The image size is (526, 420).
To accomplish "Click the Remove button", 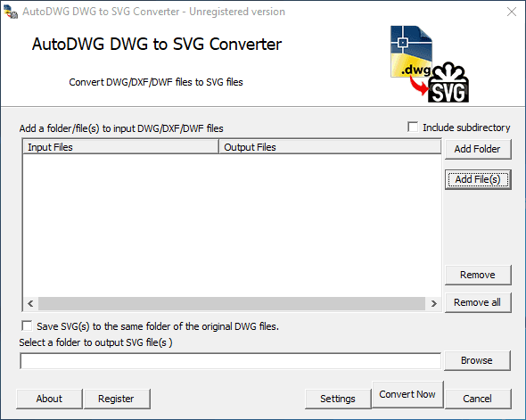I will tap(478, 275).
